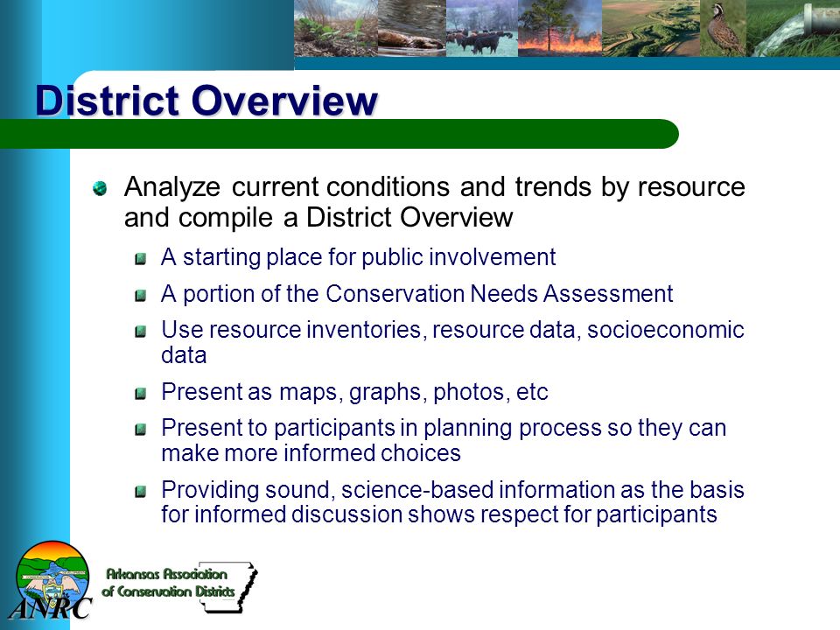The height and width of the screenshot is (630, 840).
Task: Click the irrigation pipe photo in header
Action: [x=793, y=28]
